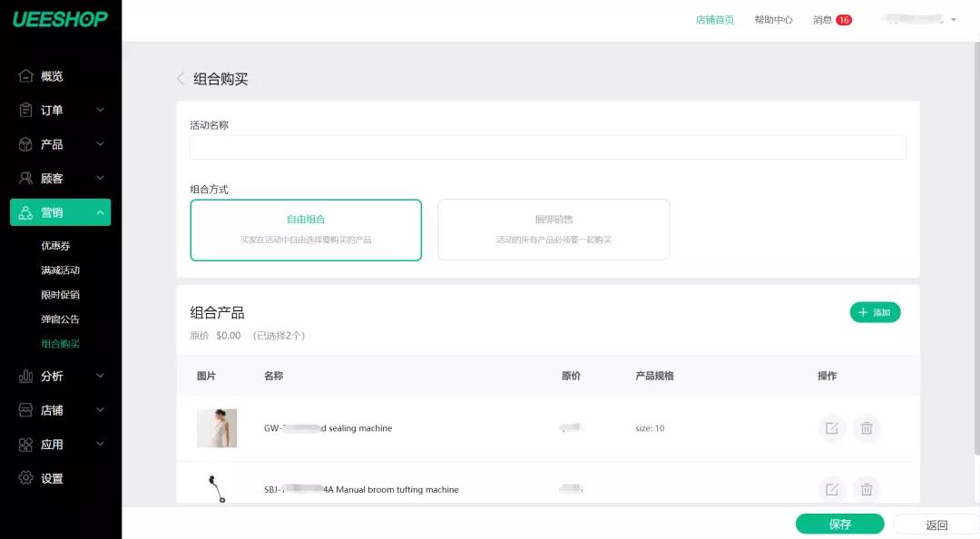Open 限时促销 flash sale submenu item
Viewport: 980px width, 539px height.
(60, 295)
